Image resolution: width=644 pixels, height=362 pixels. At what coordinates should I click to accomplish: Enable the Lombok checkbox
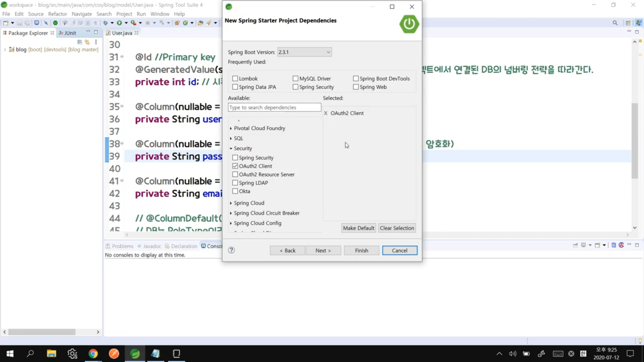[235, 78]
